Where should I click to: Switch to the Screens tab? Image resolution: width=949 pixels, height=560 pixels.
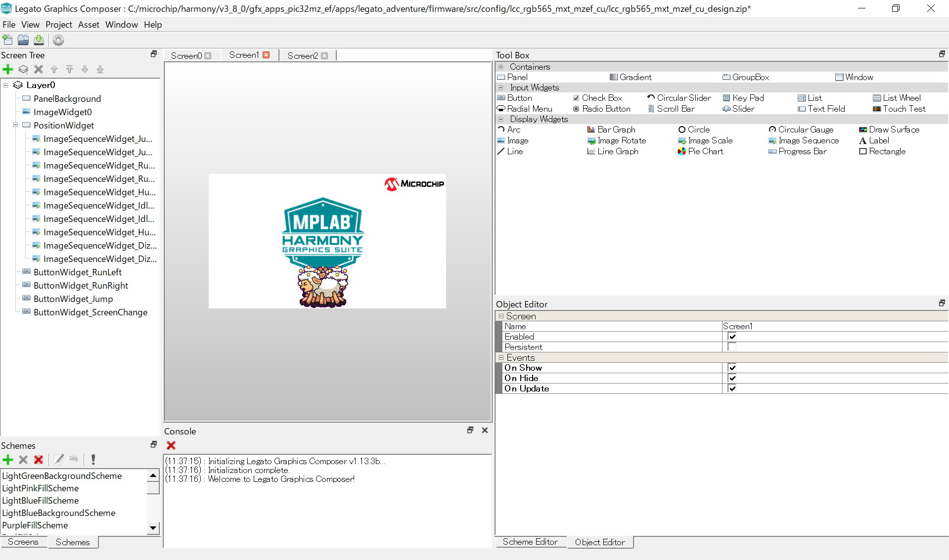23,542
